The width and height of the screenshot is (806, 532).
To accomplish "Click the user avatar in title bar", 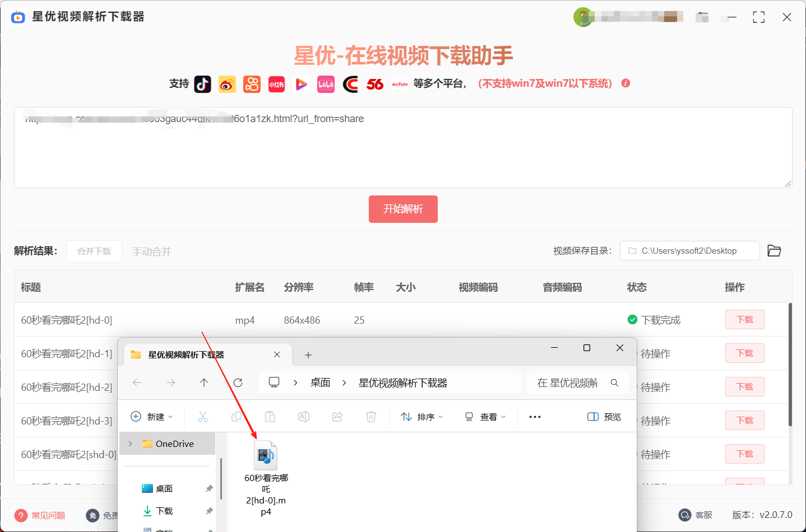I will [x=583, y=17].
